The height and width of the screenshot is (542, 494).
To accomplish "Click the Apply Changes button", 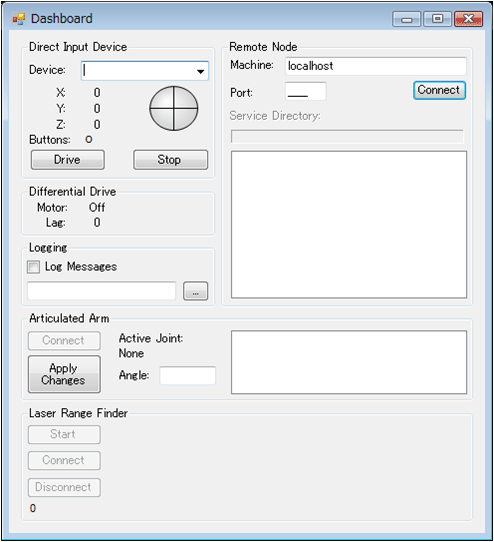I will [64, 374].
